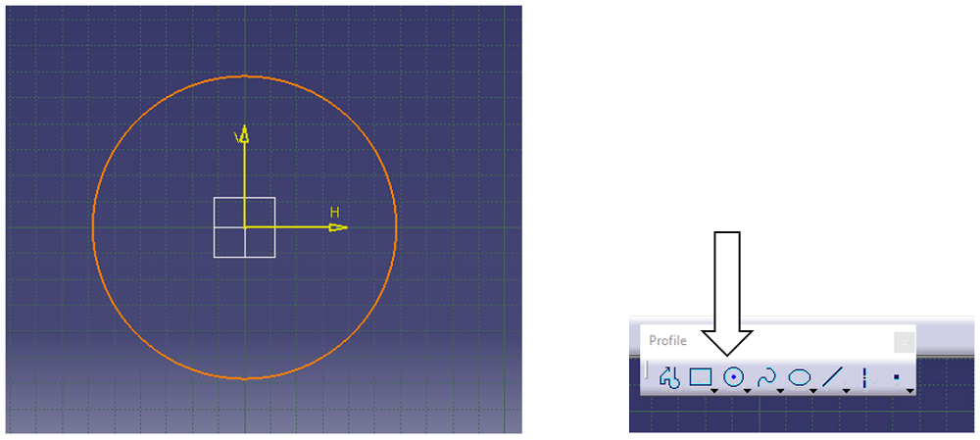This screenshot has width=980, height=440.
Task: Click the V vertical axis arrow
Action: pyautogui.click(x=244, y=133)
